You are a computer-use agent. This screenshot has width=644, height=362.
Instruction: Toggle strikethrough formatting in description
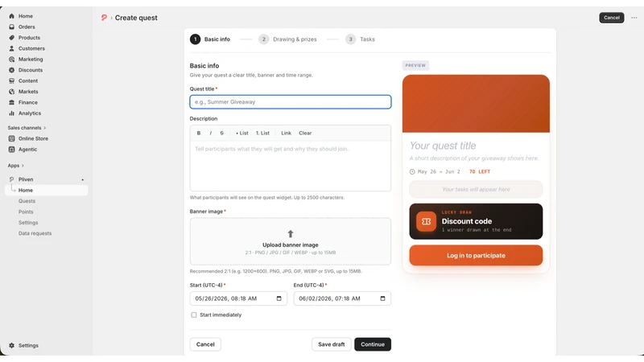[222, 133]
